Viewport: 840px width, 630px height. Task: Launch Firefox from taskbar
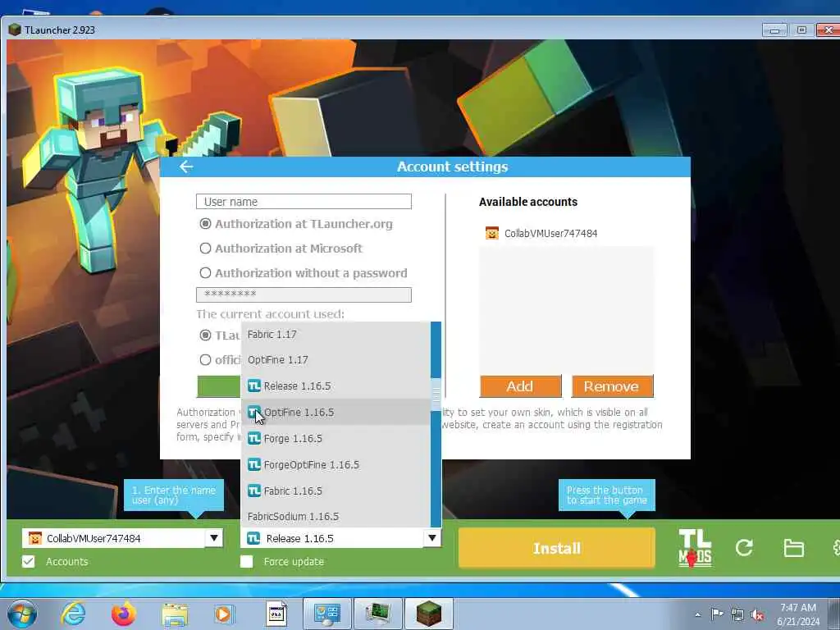124,614
